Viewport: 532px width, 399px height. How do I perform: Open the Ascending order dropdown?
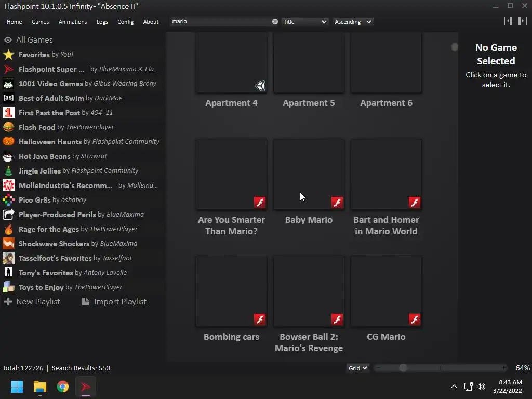pos(353,22)
